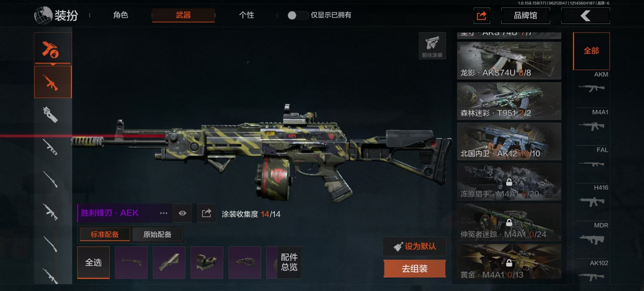Select the red dot sight attachment slot
The height and width of the screenshot is (291, 644).
207,263
